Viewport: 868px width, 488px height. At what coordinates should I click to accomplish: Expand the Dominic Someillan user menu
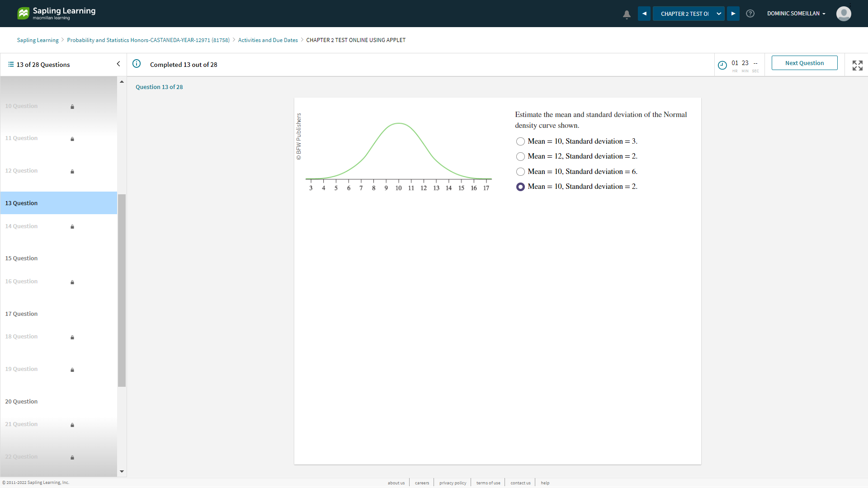796,14
